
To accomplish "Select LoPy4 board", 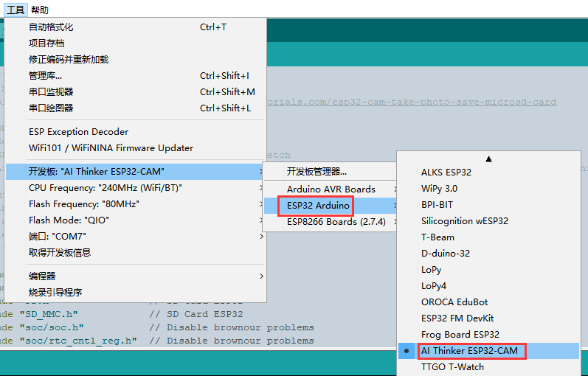I will tap(488, 285).
